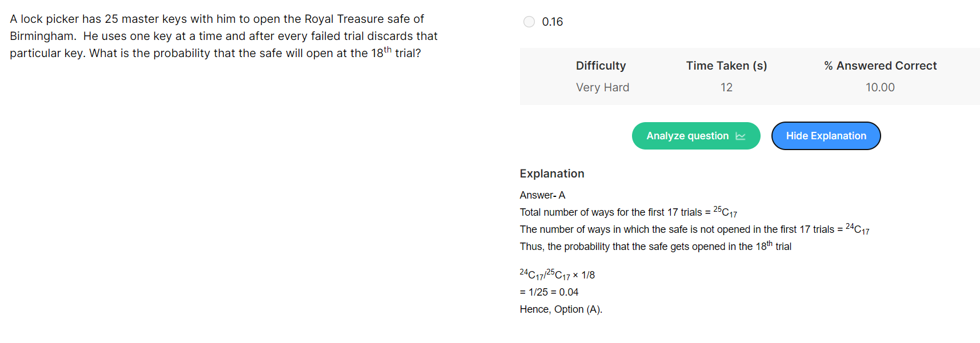Screen dimensions: 980x343
Task: Click the Very Hard difficulty value
Action: pyautogui.click(x=602, y=87)
